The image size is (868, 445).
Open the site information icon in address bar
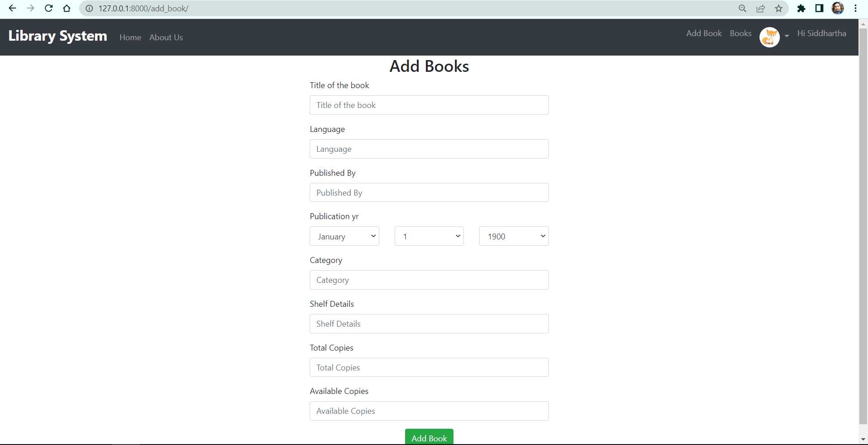coord(89,8)
